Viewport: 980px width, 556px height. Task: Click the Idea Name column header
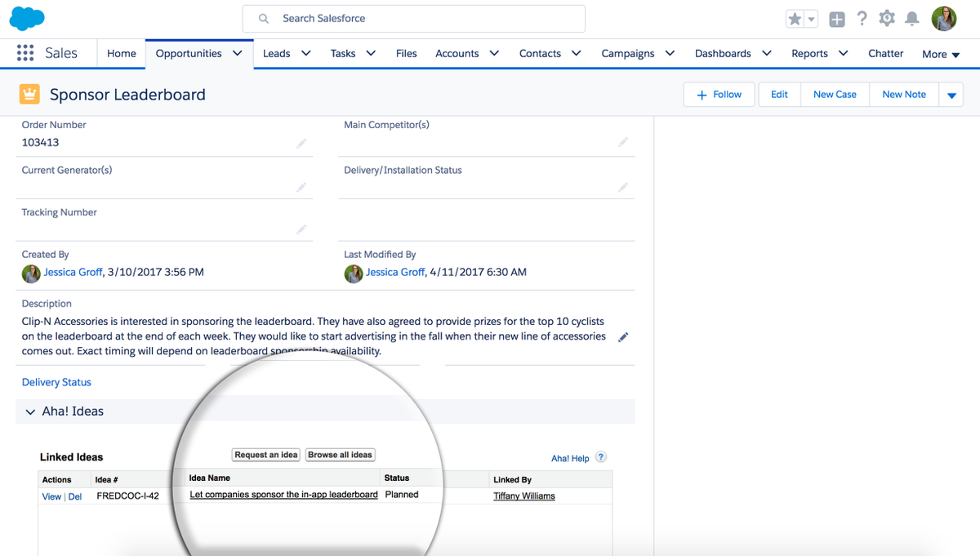click(210, 478)
